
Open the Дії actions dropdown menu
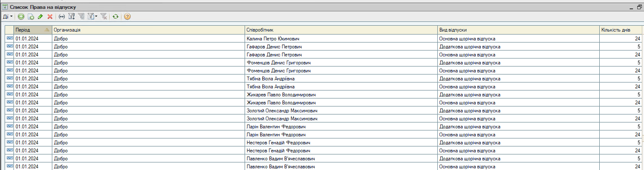click(8, 16)
